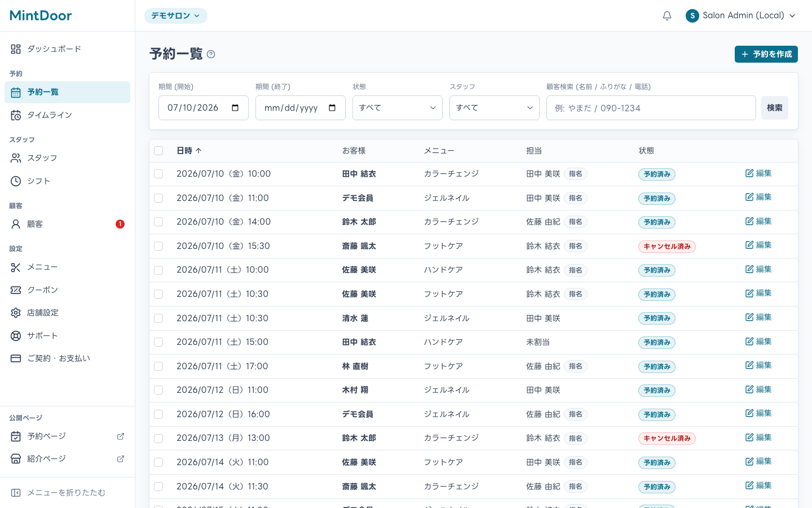Open クーポン page in sidebar
The width and height of the screenshot is (812, 508).
(x=67, y=290)
